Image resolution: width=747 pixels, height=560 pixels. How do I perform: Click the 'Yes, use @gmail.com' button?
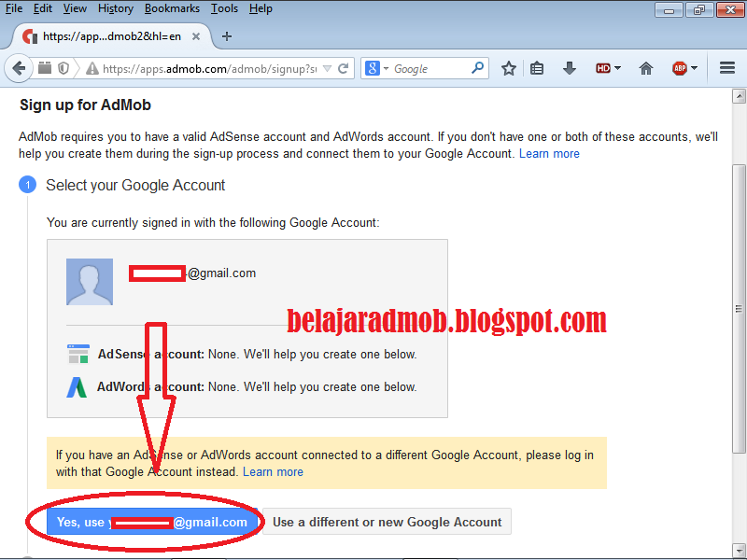tap(152, 522)
